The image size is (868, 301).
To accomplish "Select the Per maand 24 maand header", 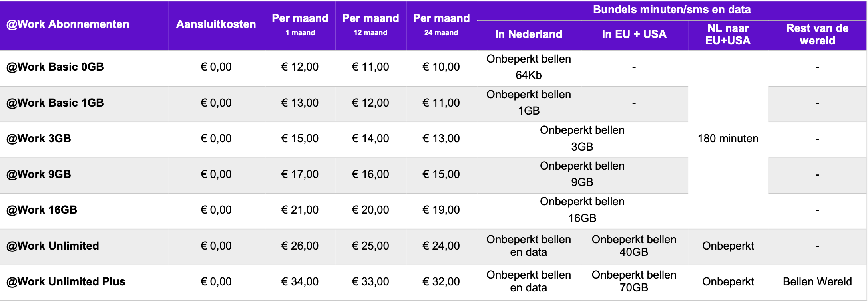I will coord(441,24).
